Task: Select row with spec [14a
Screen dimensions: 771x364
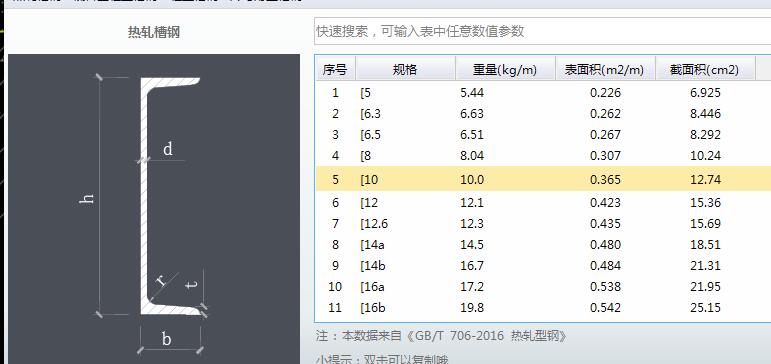Action: [543, 244]
